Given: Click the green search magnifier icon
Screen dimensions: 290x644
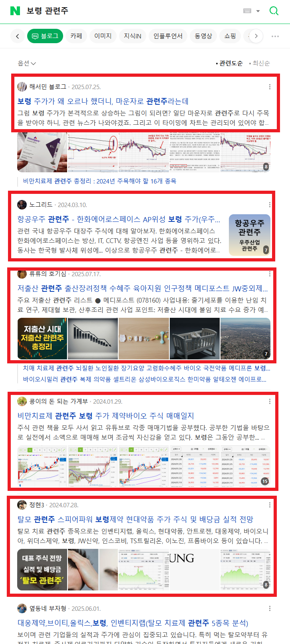Looking at the screenshot, I should pos(274,11).
